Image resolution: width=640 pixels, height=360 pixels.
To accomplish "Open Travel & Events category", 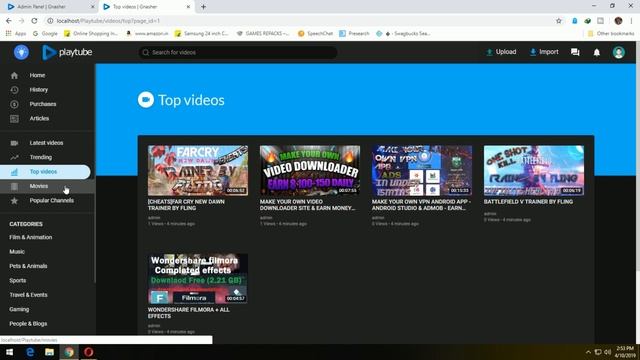I will 28,295.
